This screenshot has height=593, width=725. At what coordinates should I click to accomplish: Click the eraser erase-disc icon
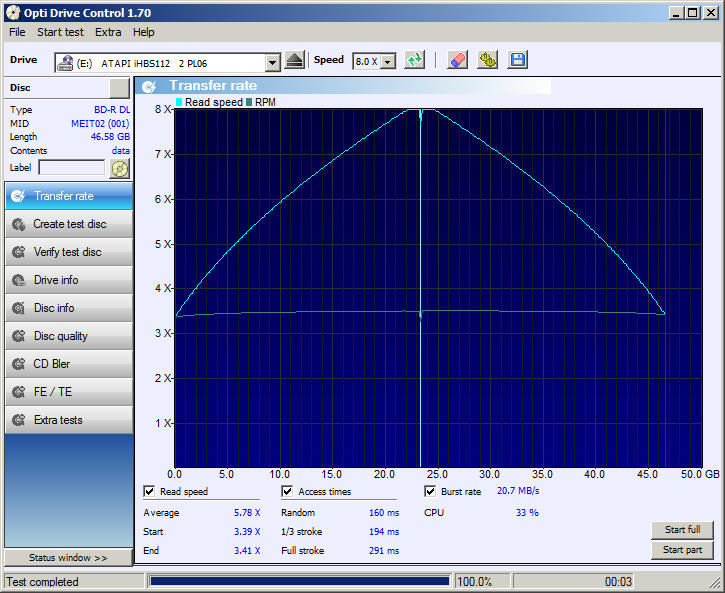tap(457, 61)
